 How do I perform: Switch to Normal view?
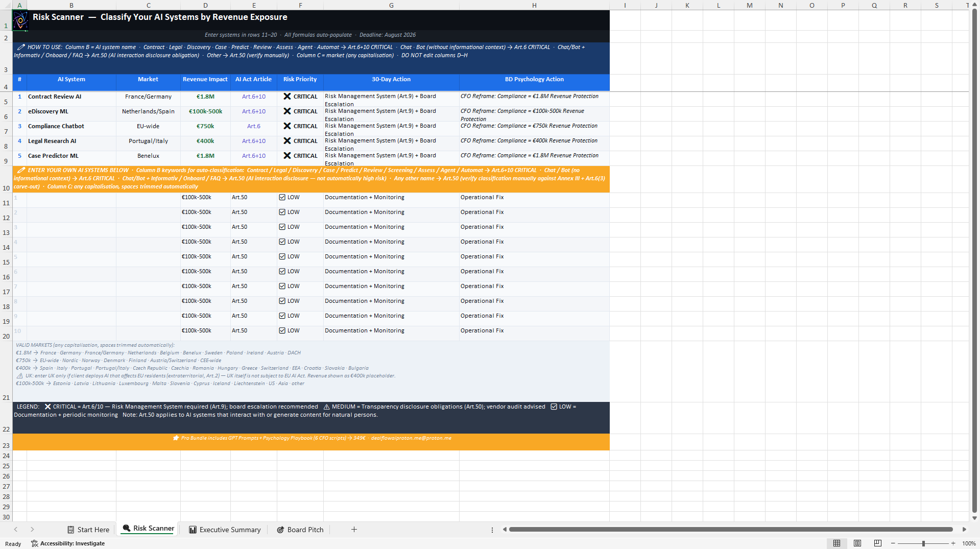coord(836,543)
